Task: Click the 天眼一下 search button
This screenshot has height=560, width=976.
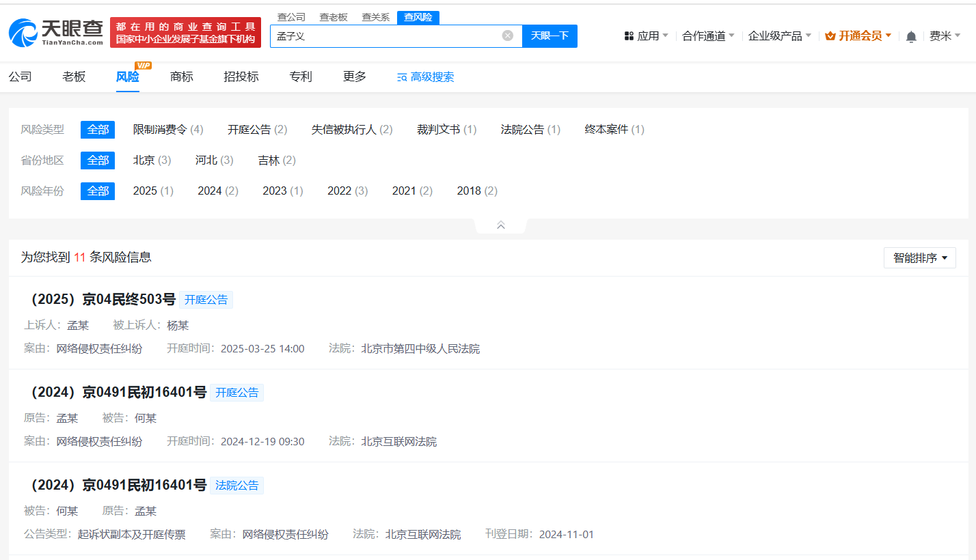Action: point(550,36)
